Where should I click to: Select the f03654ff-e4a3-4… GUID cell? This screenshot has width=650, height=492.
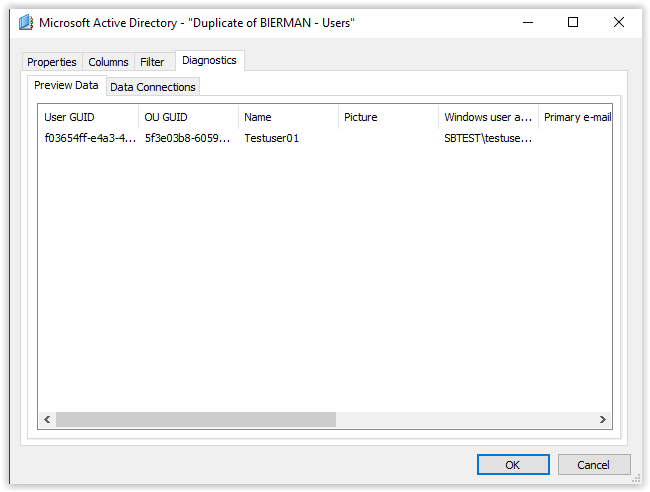point(90,138)
